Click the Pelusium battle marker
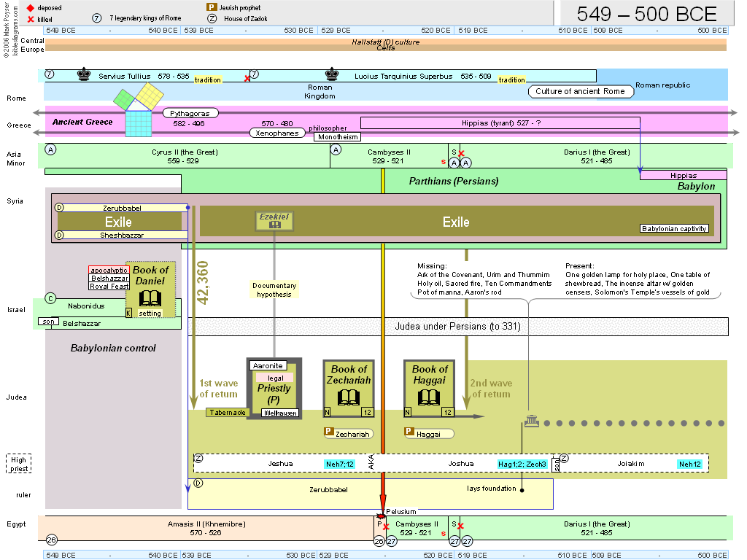 (381, 515)
